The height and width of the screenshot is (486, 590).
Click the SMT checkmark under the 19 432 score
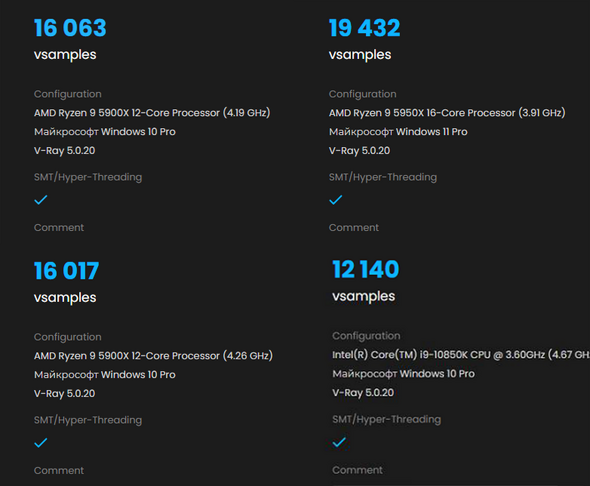(336, 200)
